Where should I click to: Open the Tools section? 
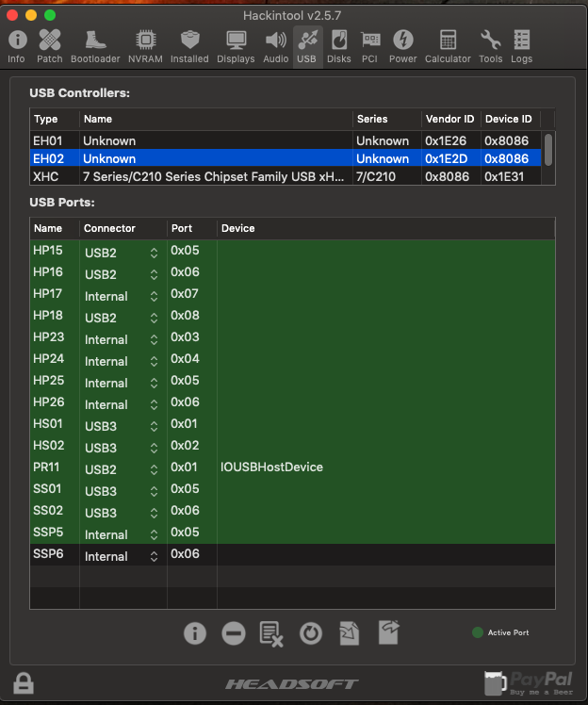click(x=490, y=47)
